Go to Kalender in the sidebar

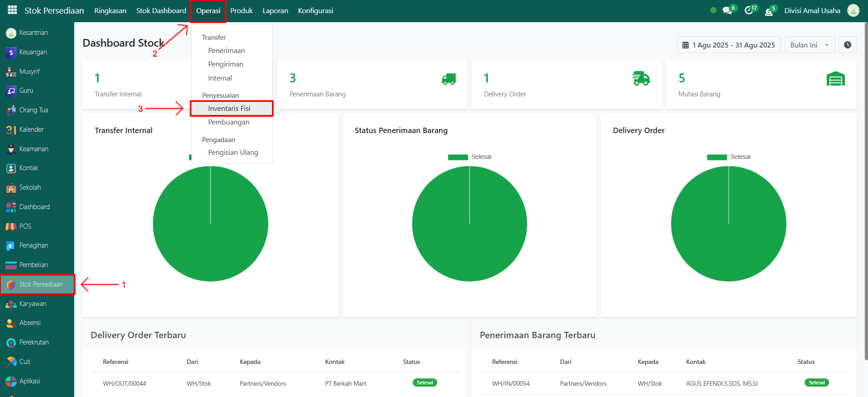pos(31,129)
